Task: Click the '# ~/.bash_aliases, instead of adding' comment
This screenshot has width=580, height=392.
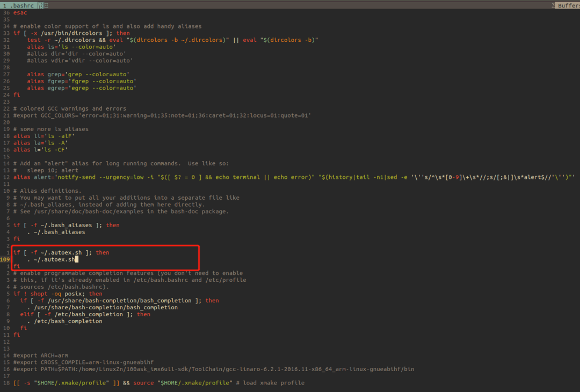Action: pyautogui.click(x=108, y=205)
